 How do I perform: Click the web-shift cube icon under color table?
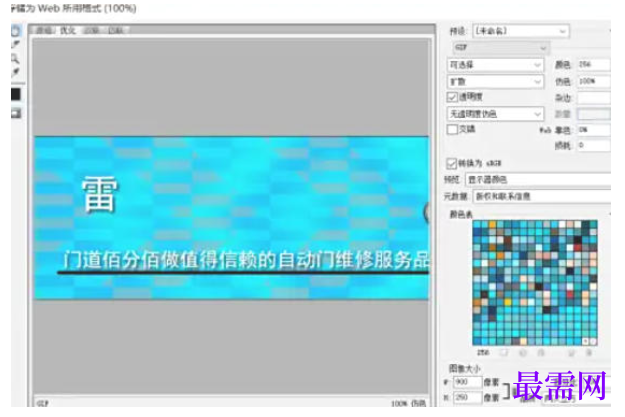click(x=523, y=352)
